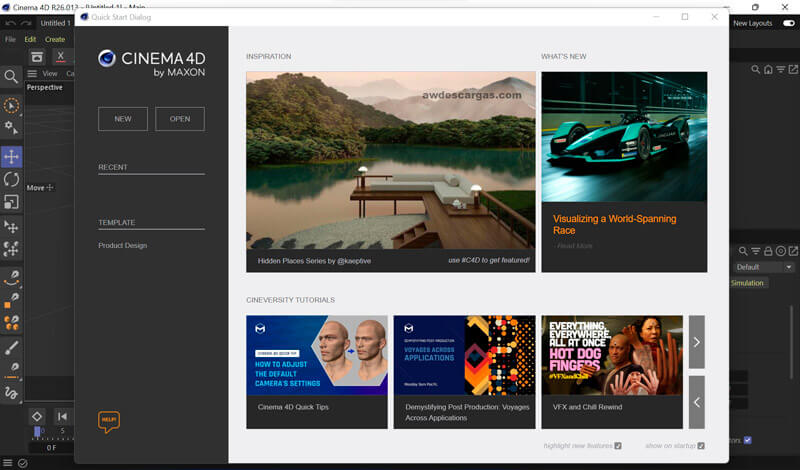Open the search tool in left toolbar
Viewport: 800px width, 470px height.
tap(11, 77)
